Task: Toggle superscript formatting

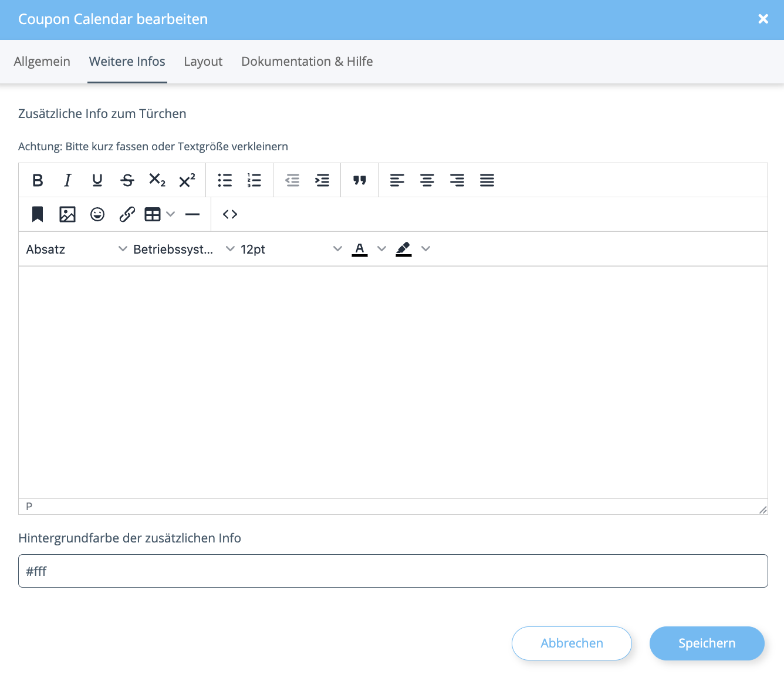Action: (187, 180)
